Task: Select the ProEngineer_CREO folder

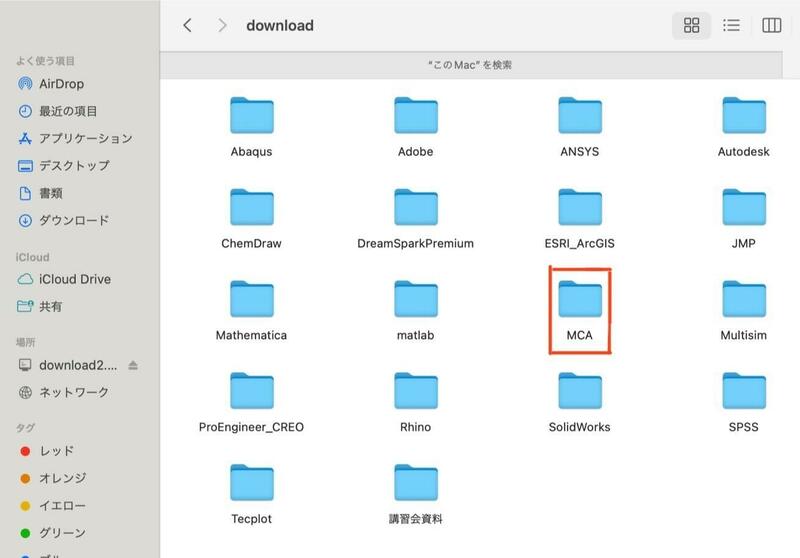Action: point(252,402)
